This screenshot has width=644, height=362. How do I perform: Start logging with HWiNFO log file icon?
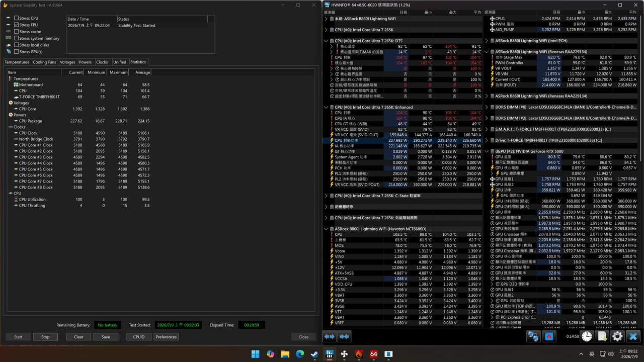tap(602, 336)
